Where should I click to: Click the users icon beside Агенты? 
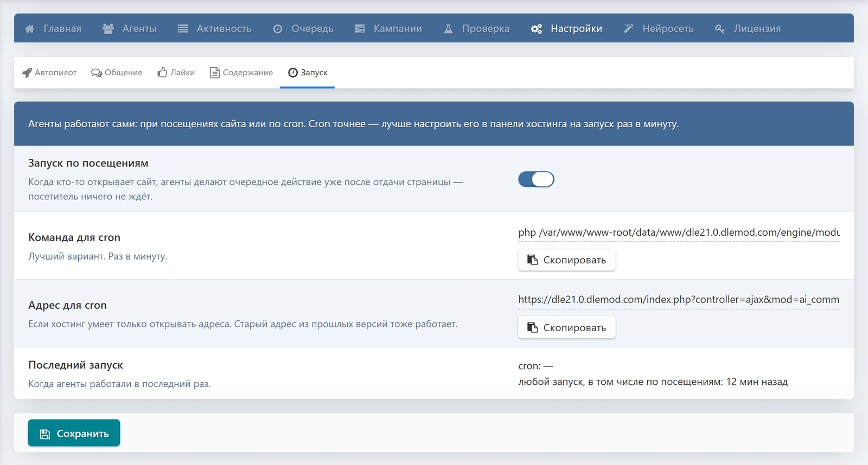(108, 29)
